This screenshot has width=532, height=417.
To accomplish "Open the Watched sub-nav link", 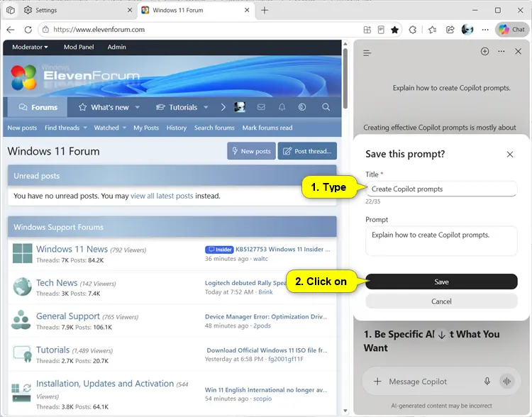I will pyautogui.click(x=106, y=128).
